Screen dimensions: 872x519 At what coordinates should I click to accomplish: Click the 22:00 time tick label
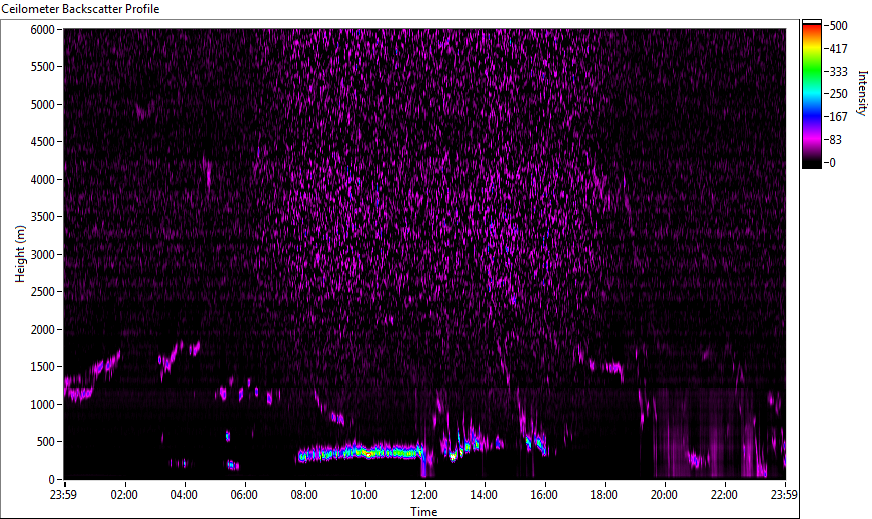pyautogui.click(x=724, y=495)
